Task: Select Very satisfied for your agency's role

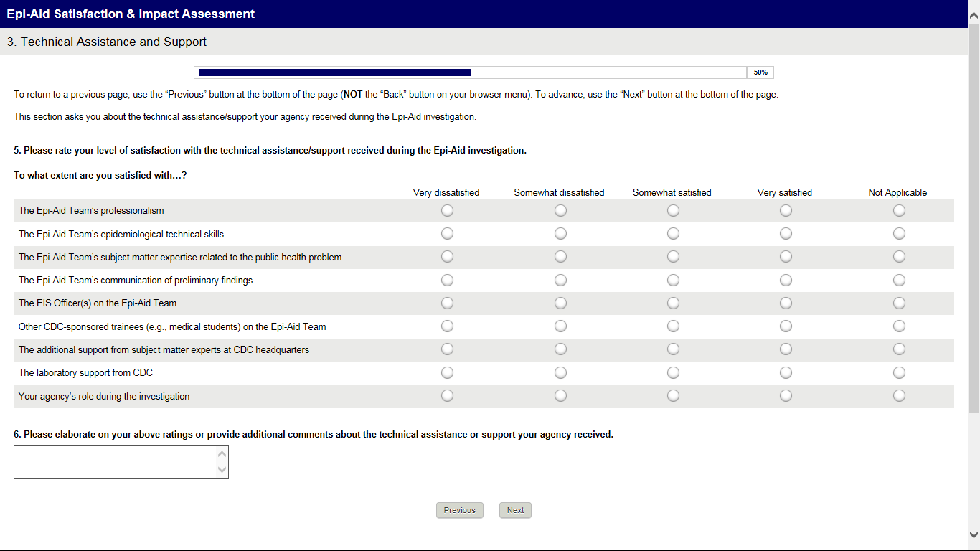Action: [x=786, y=396]
